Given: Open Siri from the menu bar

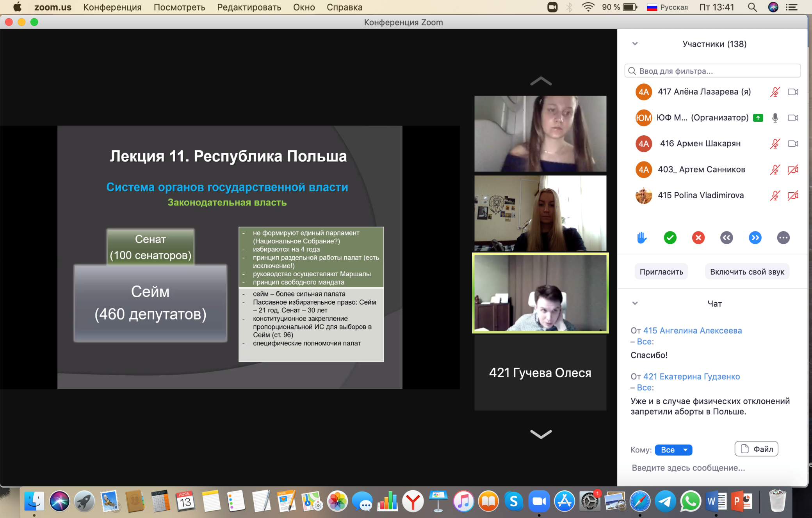Looking at the screenshot, I should (x=773, y=7).
